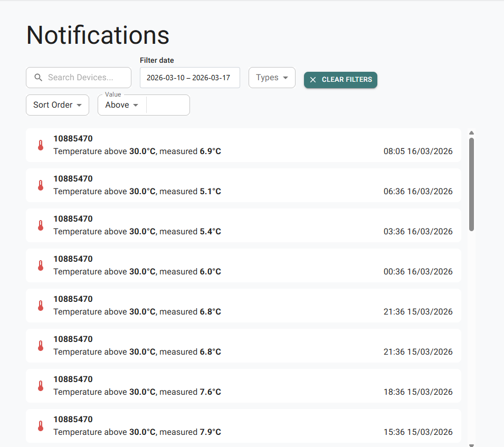
Task: Click thermometer icon of the 18:36 notification
Action: click(41, 386)
